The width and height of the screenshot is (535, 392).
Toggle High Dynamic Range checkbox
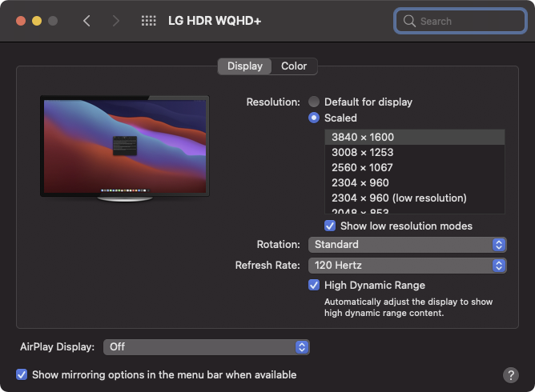[314, 285]
